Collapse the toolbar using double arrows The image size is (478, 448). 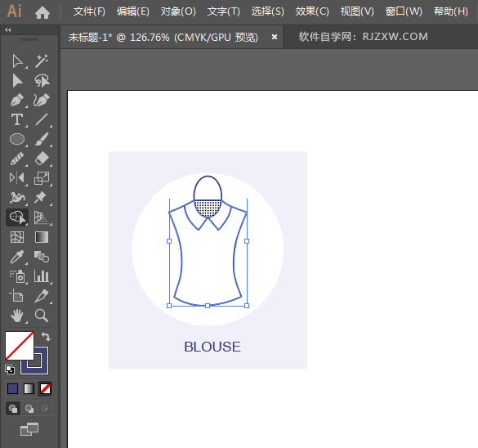click(8, 30)
